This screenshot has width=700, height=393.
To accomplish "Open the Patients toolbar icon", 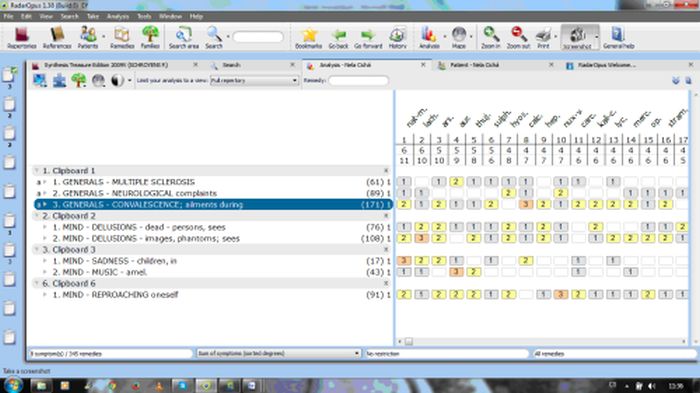I will tap(88, 38).
